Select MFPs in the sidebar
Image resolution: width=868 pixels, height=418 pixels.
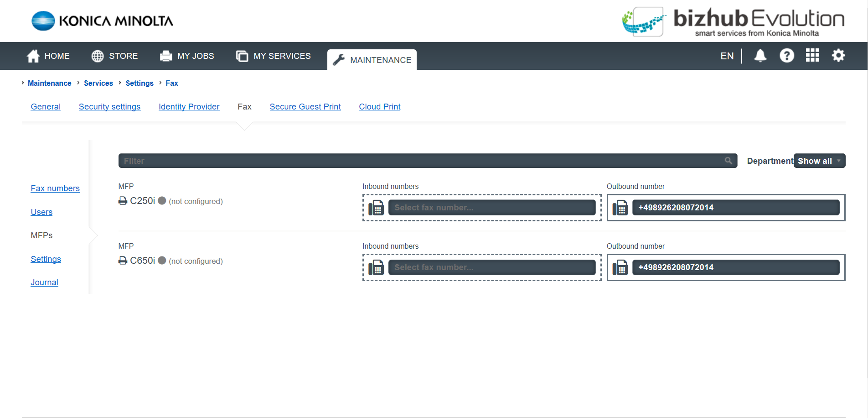point(41,235)
